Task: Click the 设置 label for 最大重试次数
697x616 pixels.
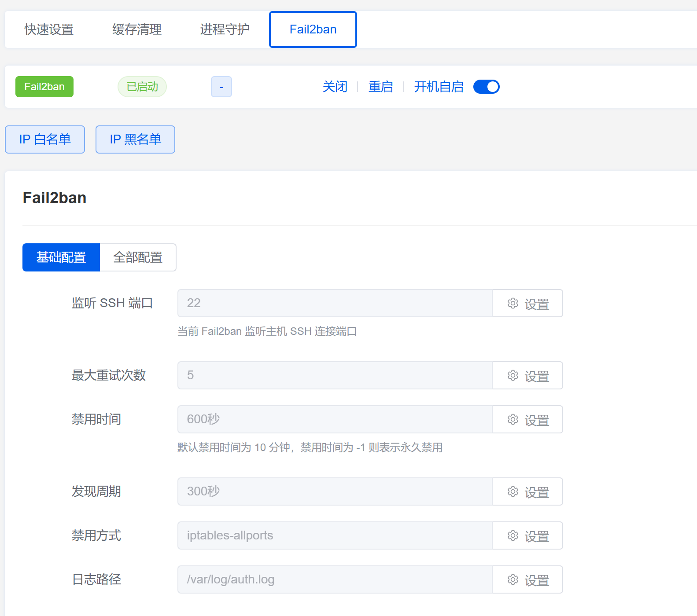Action: 537,376
